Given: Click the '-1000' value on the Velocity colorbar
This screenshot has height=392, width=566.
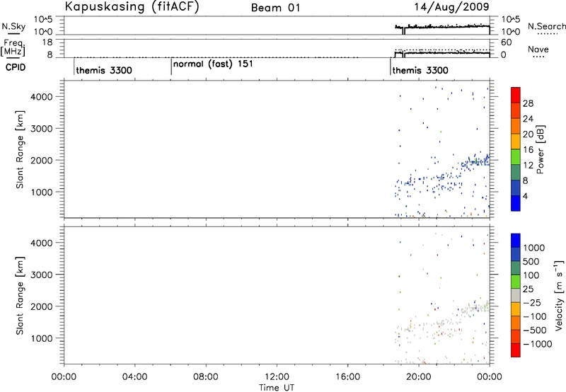Looking at the screenshot, I should (537, 344).
